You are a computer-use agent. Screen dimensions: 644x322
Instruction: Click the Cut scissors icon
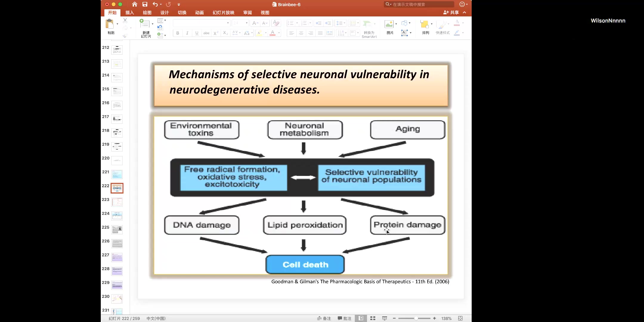pos(125,21)
